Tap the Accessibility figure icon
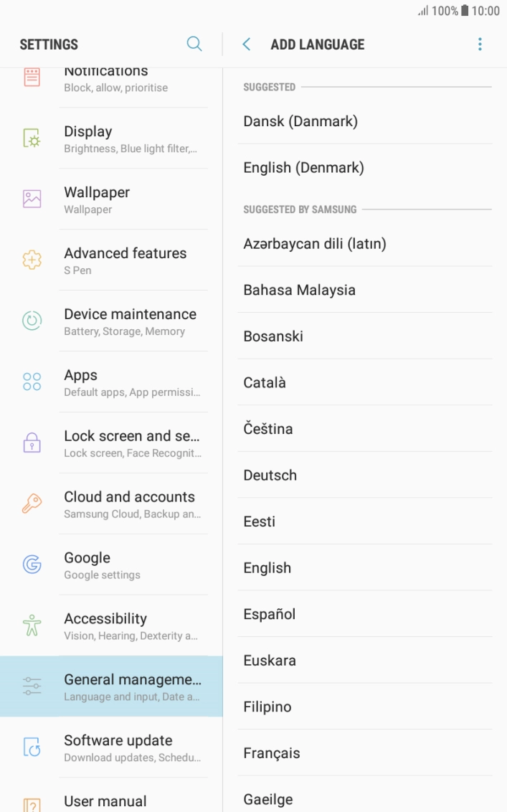Screen dimensions: 507x812 tap(32, 626)
